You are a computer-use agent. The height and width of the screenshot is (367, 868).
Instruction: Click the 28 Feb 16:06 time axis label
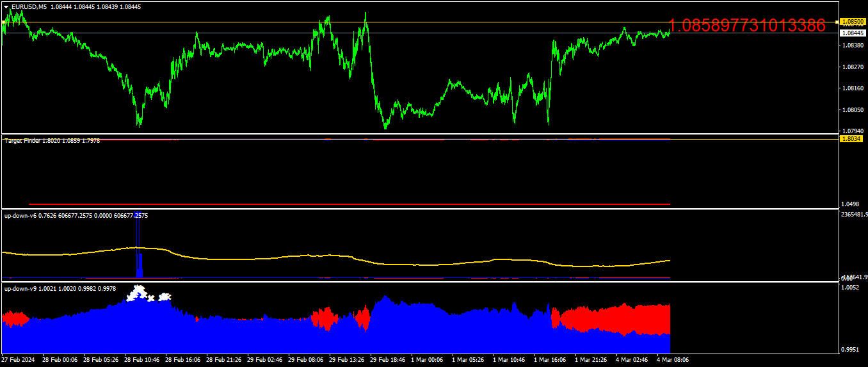coord(182,360)
